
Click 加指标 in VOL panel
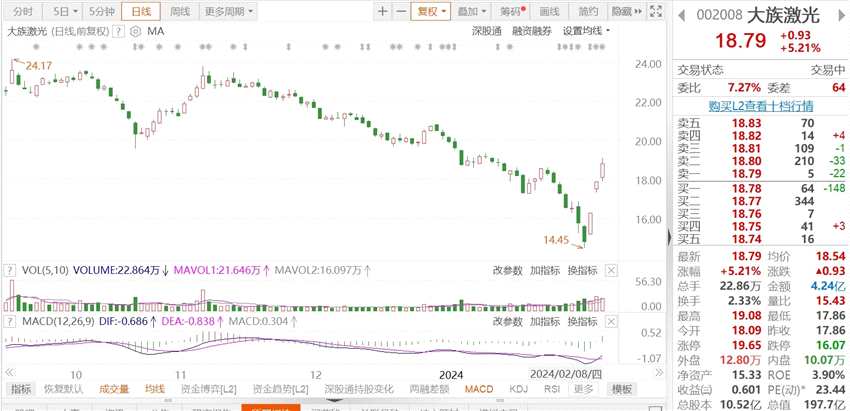[545, 270]
